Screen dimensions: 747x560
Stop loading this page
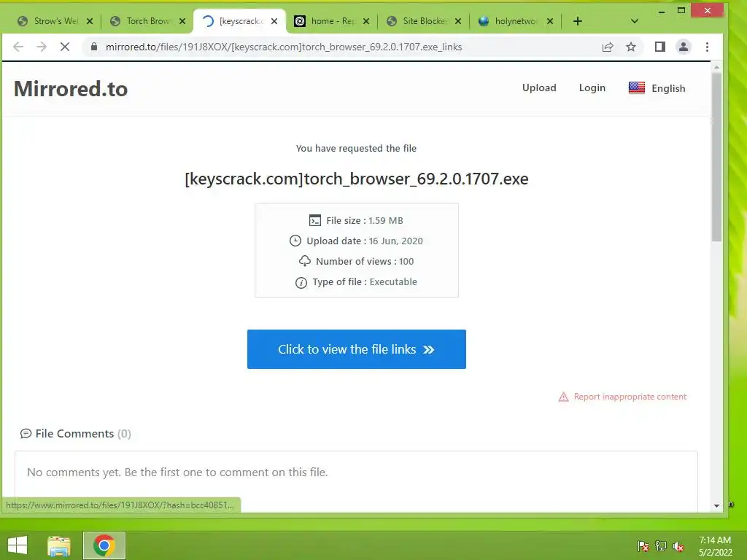(65, 47)
